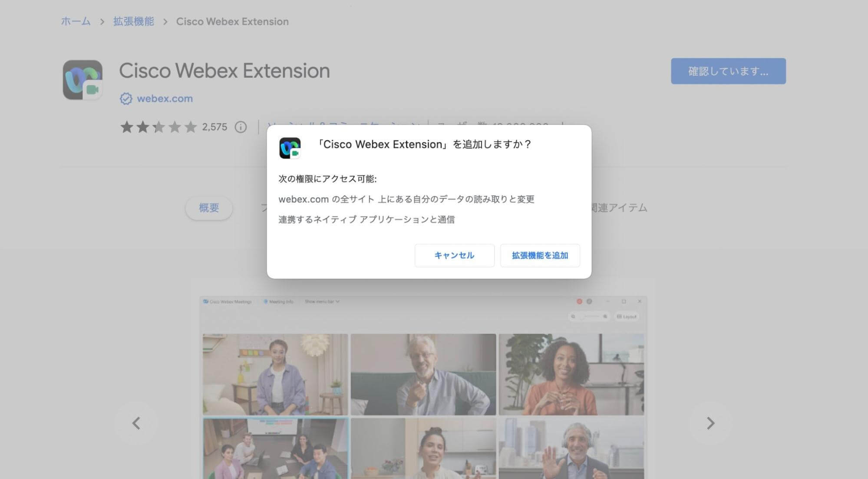
Task: Click the 拡張機能を追加 button in dialog
Action: 540,256
